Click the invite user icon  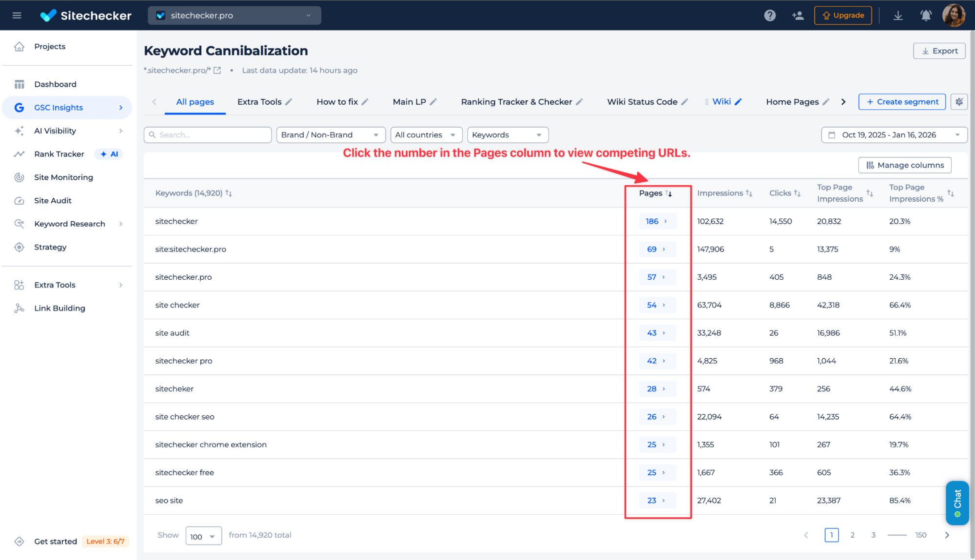click(x=798, y=16)
